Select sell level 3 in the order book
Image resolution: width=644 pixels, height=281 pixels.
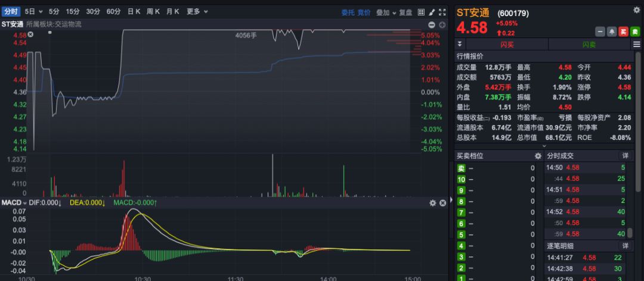tap(461, 257)
